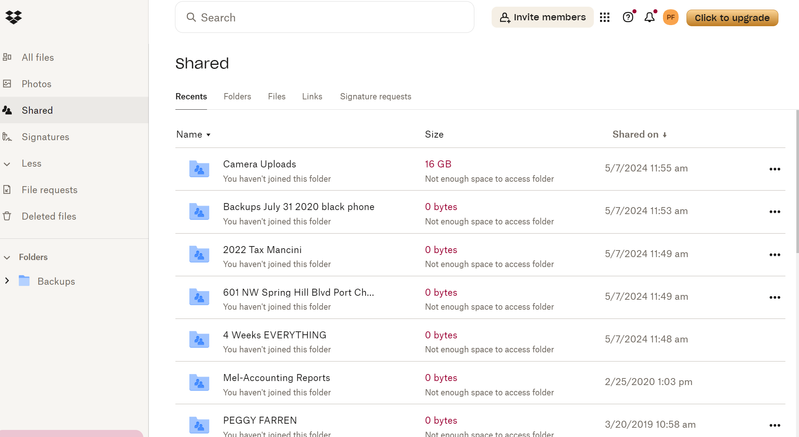Open the apps grid icon

604,17
